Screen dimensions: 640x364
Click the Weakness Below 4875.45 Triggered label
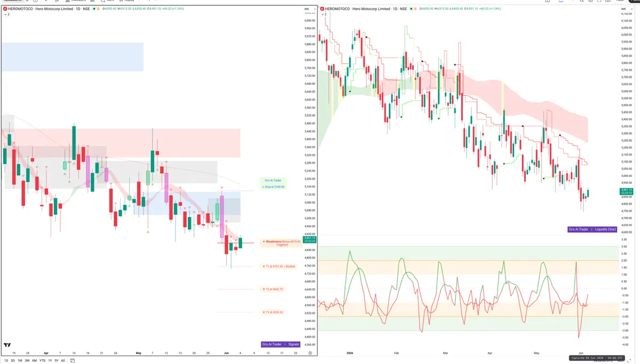282,242
